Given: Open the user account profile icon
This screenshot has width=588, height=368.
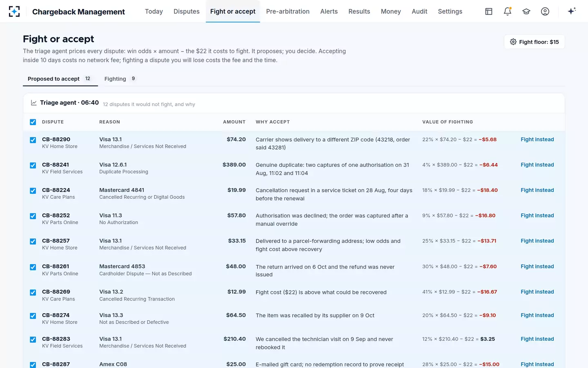Looking at the screenshot, I should tap(545, 11).
